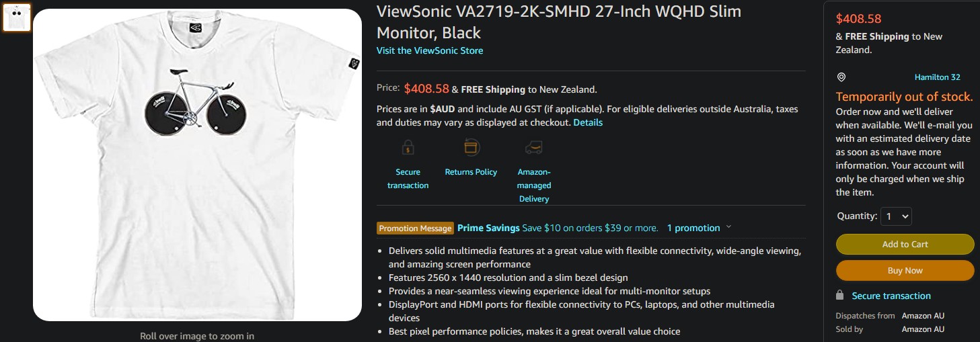This screenshot has width=980, height=342.
Task: Open the 1 promotion link
Action: (693, 228)
